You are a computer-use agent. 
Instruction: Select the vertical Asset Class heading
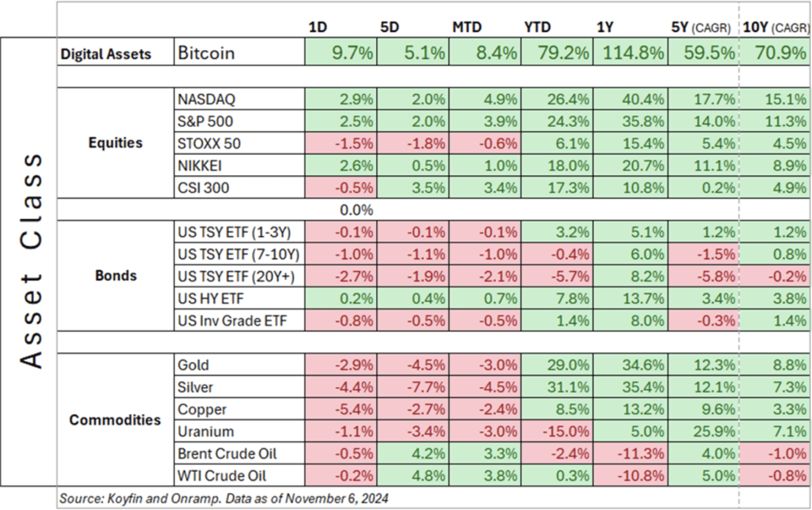point(30,261)
